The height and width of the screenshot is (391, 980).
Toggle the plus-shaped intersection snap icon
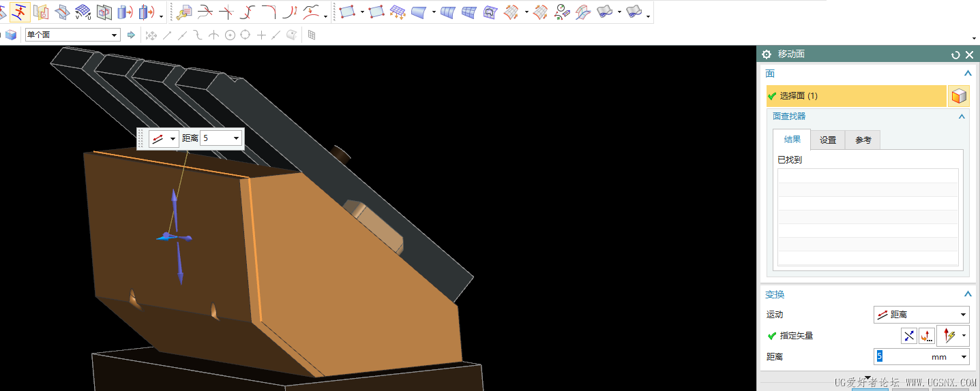click(261, 35)
